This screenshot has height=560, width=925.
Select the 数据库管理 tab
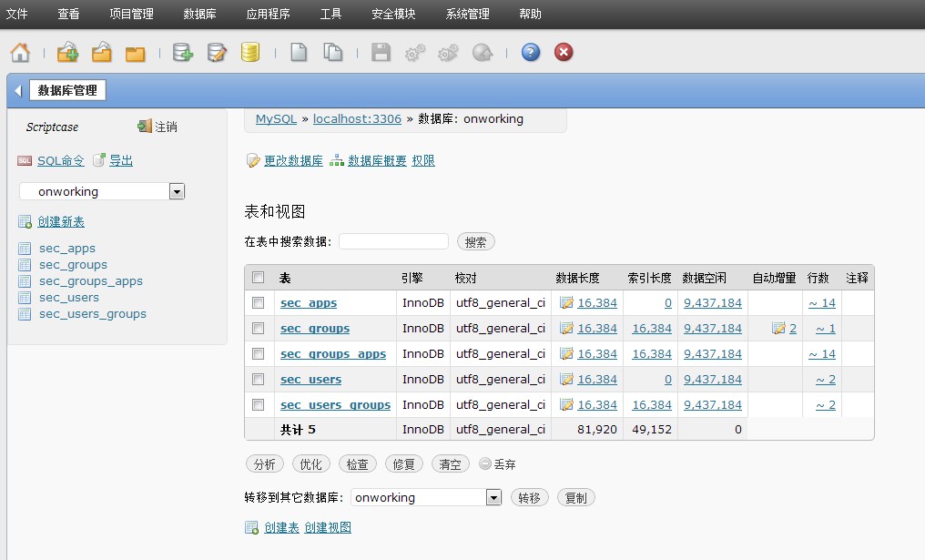tap(67, 90)
